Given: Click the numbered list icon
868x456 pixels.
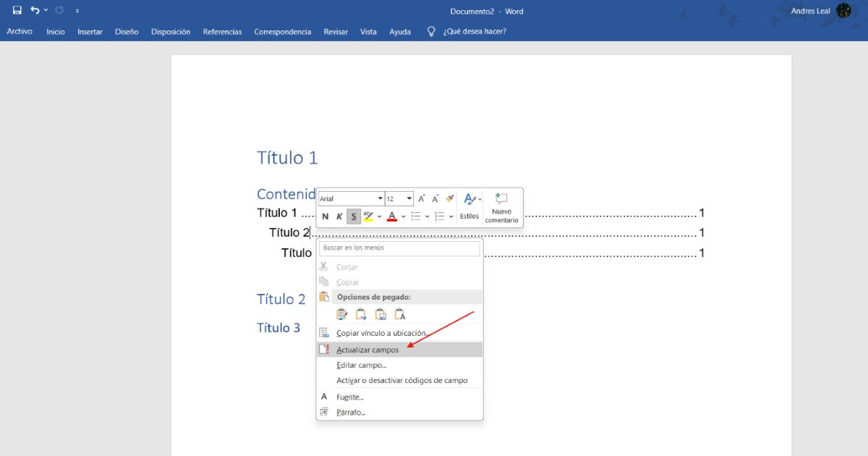Looking at the screenshot, I should (440, 216).
